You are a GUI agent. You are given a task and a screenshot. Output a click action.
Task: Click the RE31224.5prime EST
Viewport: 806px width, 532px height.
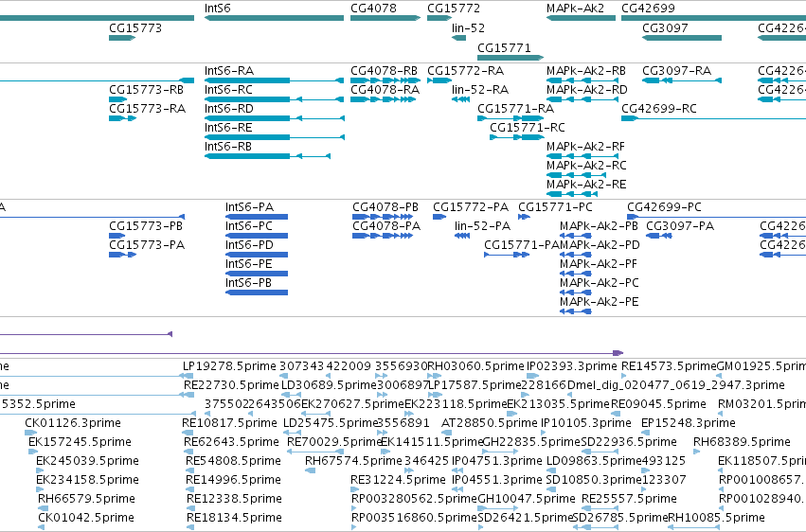click(x=399, y=481)
